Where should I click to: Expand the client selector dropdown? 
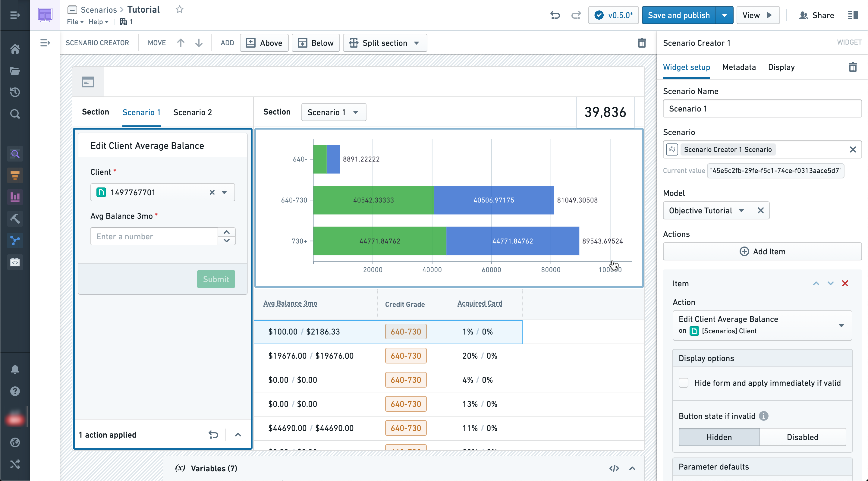click(225, 192)
